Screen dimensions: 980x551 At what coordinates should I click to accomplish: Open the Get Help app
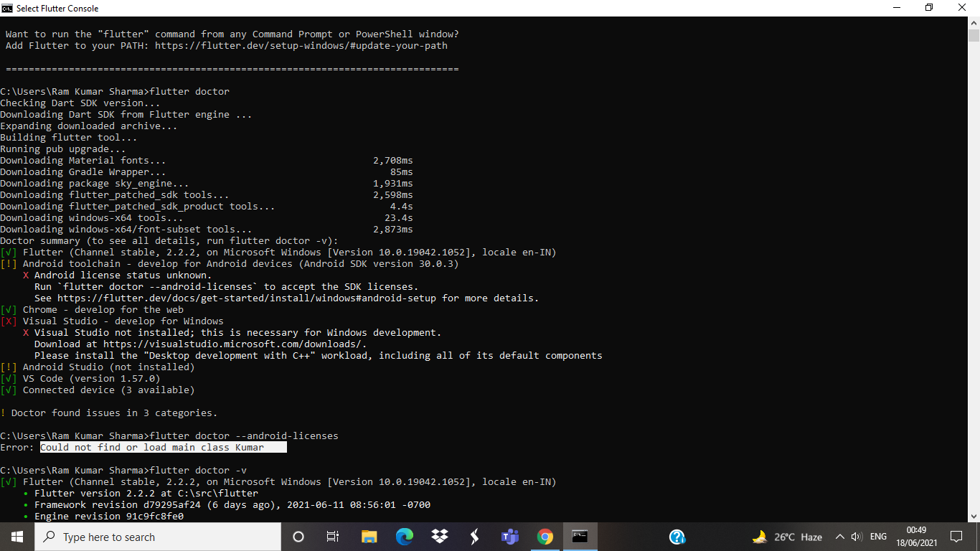point(677,537)
